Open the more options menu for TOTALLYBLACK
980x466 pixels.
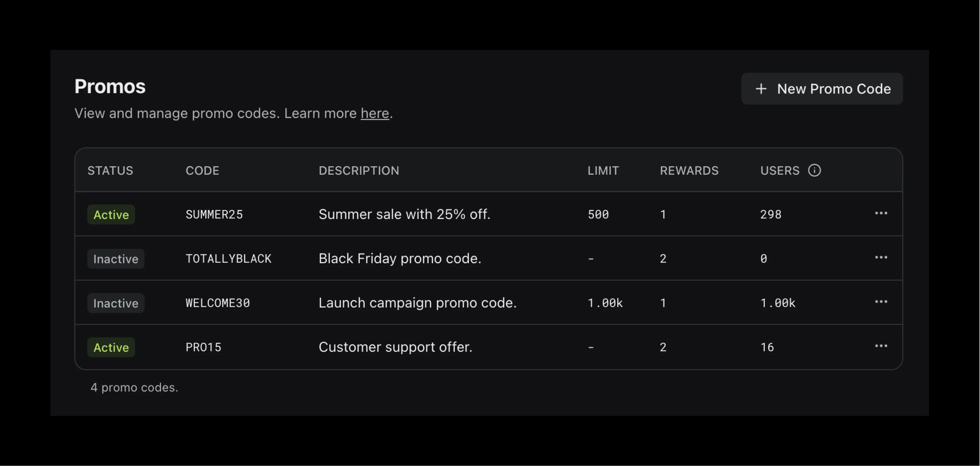click(881, 258)
